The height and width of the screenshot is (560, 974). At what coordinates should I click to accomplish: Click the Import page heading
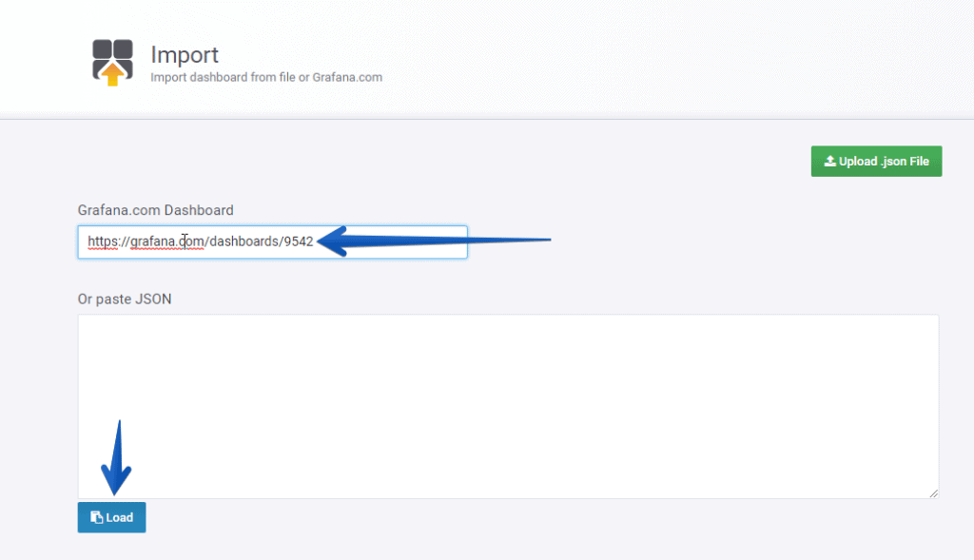point(185,54)
